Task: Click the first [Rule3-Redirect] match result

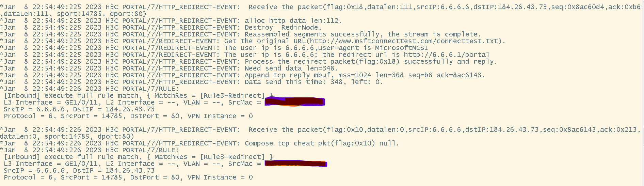Action: tap(232, 96)
